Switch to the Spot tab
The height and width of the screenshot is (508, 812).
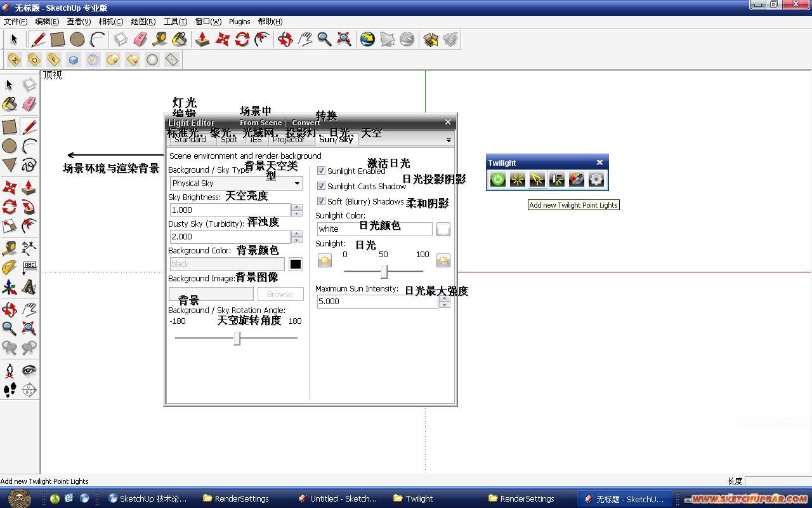point(229,140)
